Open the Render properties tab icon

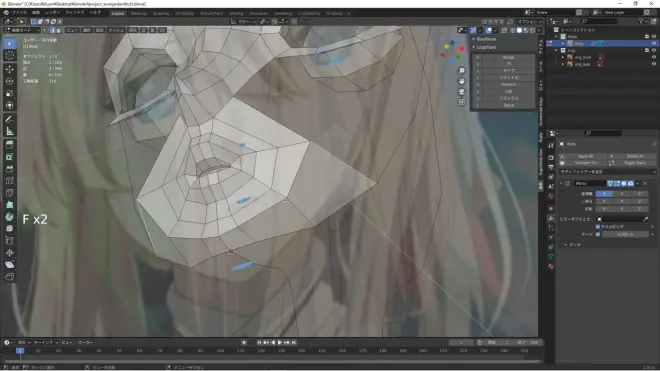[x=551, y=157]
